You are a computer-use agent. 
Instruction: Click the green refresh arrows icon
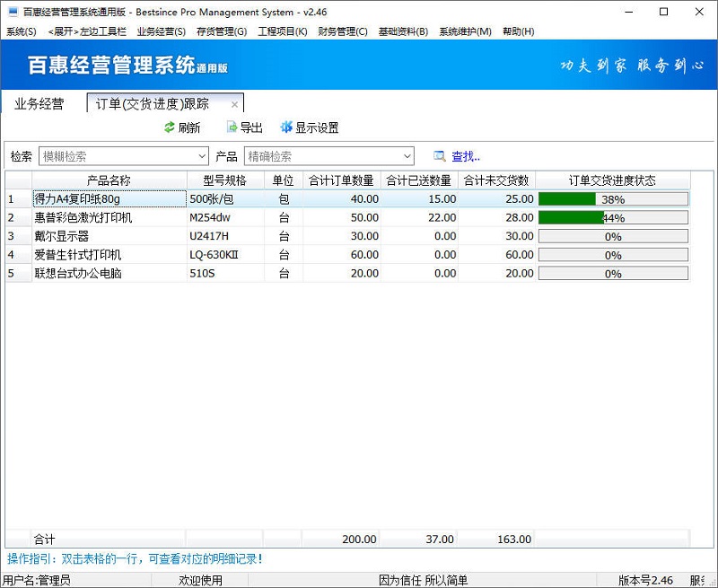(x=170, y=127)
